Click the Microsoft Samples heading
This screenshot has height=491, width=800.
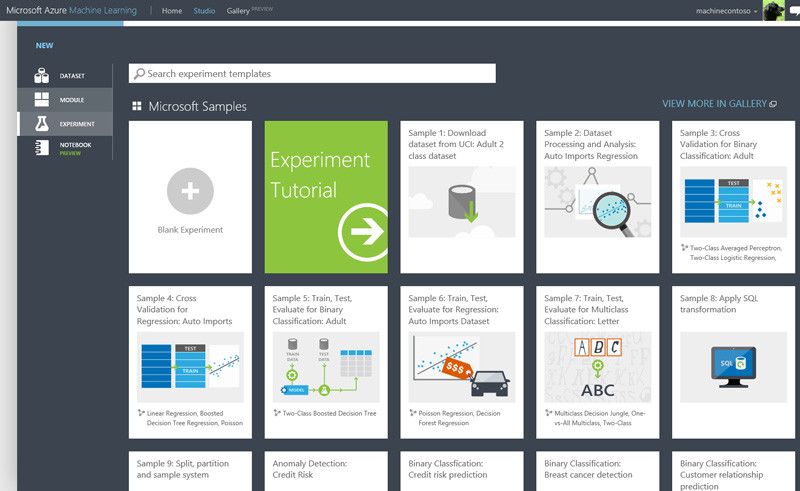tap(197, 106)
